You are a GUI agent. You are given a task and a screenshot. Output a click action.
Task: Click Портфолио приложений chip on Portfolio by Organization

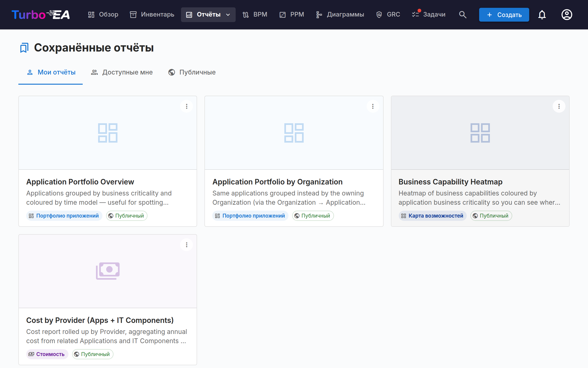[250, 216]
